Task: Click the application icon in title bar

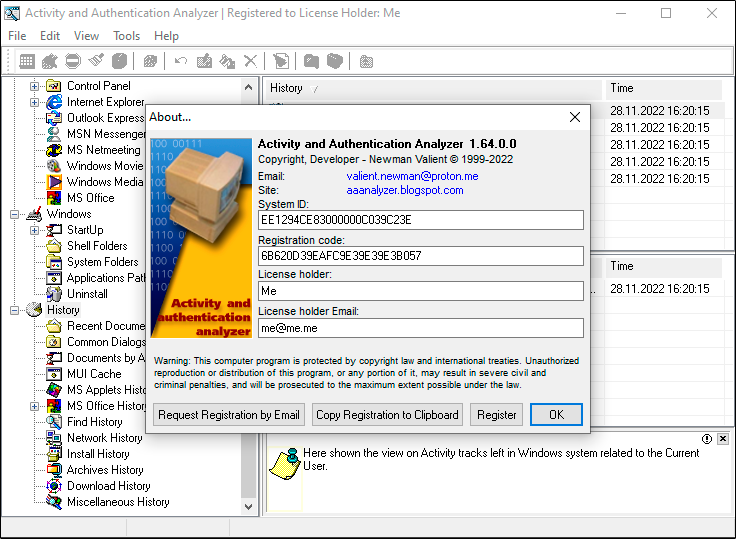Action: click(12, 13)
